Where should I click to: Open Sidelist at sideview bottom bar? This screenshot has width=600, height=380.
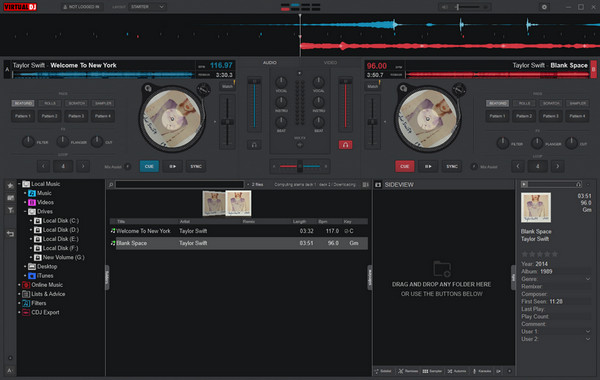click(x=383, y=371)
